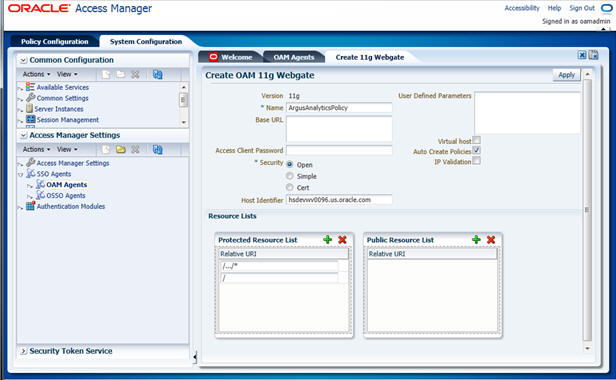The width and height of the screenshot is (616, 380).
Task: Expand the Security Token Service section
Action: point(24,351)
